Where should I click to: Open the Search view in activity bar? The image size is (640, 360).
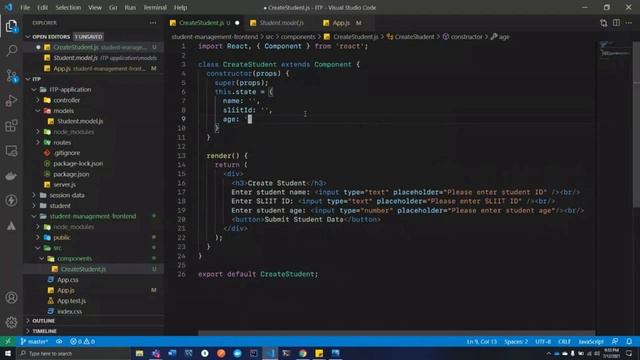click(x=11, y=51)
